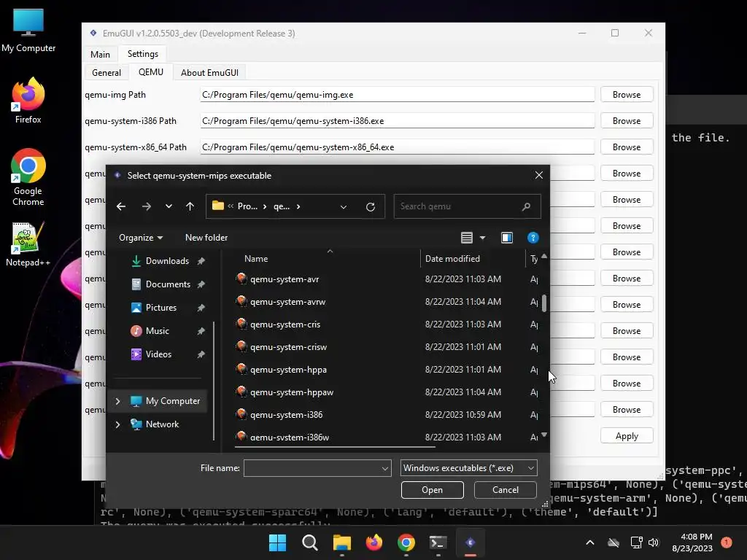Cancel the file dialog
Image resolution: width=747 pixels, height=560 pixels.
505,490
